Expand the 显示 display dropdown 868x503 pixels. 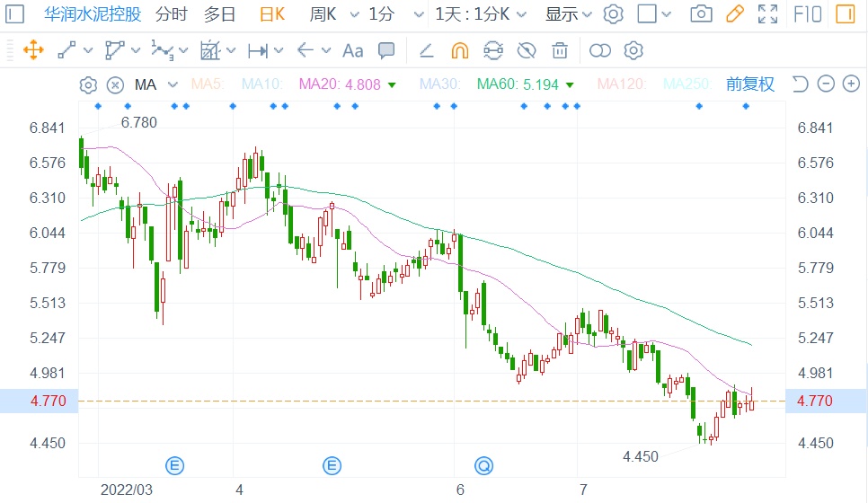click(568, 14)
